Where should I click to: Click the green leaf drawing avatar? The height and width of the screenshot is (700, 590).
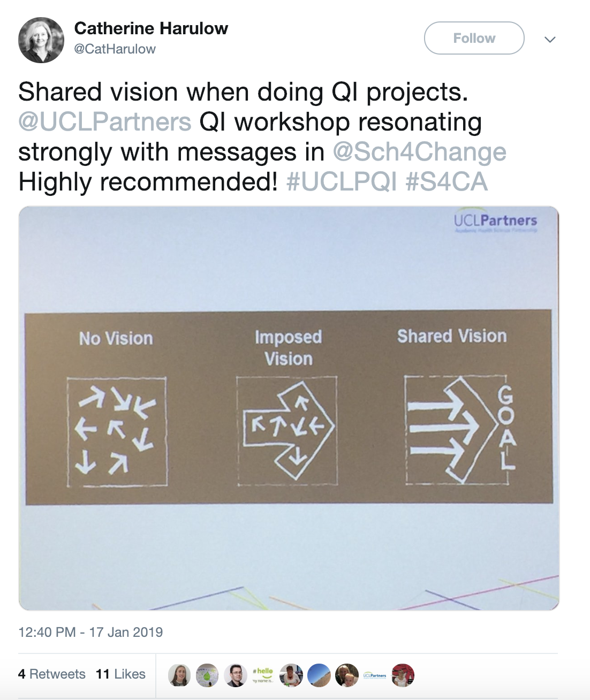pyautogui.click(x=207, y=675)
